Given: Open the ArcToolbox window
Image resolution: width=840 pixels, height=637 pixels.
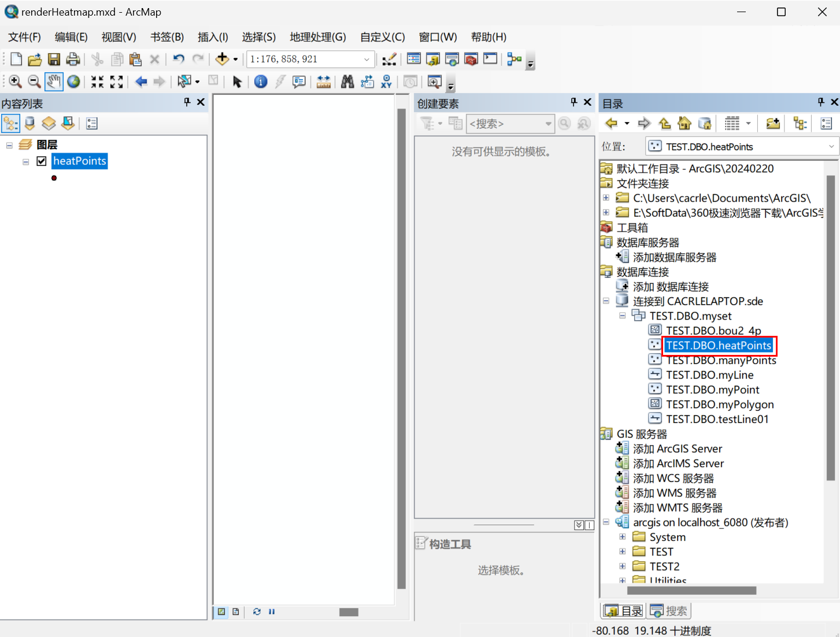Looking at the screenshot, I should (471, 59).
